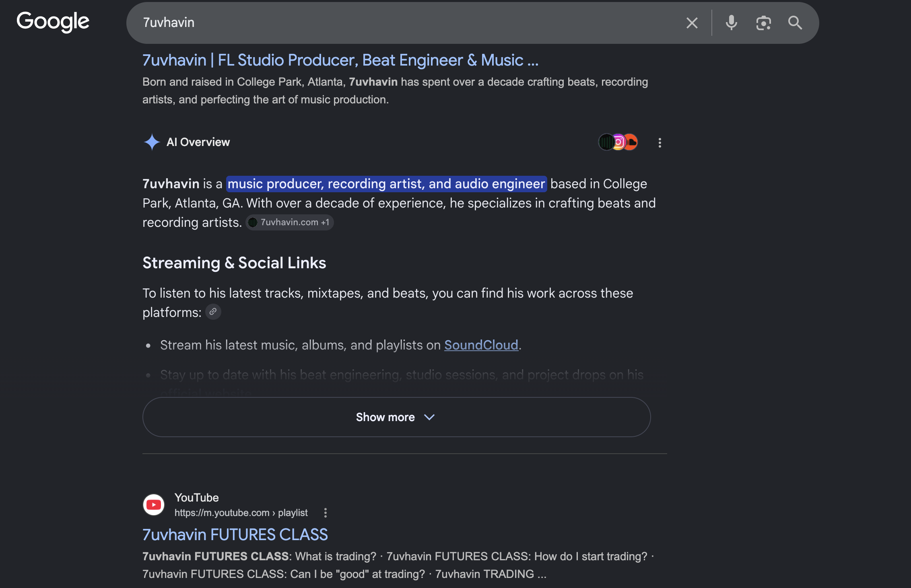The image size is (911, 588).
Task: Click the 'AI Overview' label
Action: pos(198,142)
